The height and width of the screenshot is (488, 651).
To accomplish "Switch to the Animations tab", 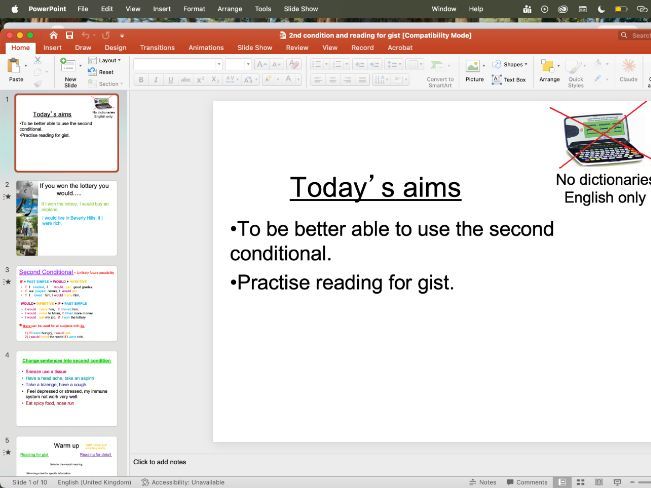I will 206,48.
